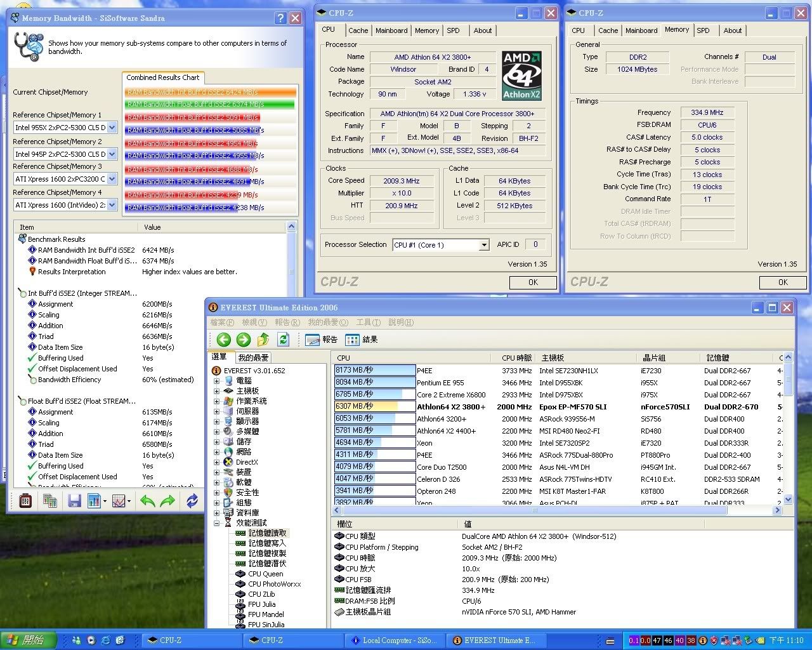
Task: Open the Mainboard tab in the left CPU-Z window
Action: tap(391, 30)
